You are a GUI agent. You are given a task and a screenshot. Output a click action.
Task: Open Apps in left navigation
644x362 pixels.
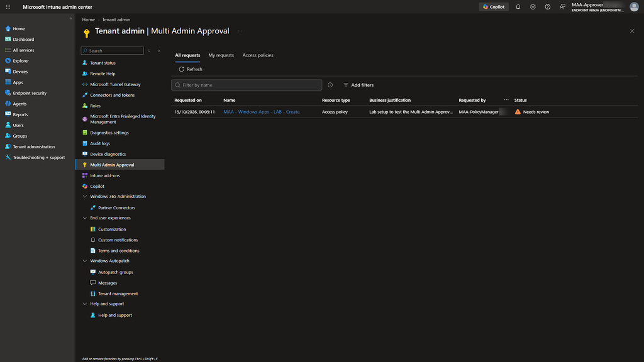(18, 82)
